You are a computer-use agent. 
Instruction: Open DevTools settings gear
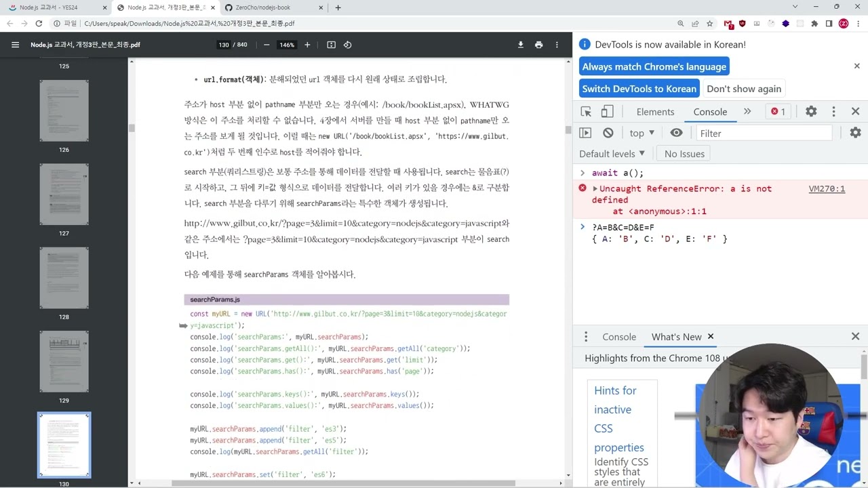[811, 111]
